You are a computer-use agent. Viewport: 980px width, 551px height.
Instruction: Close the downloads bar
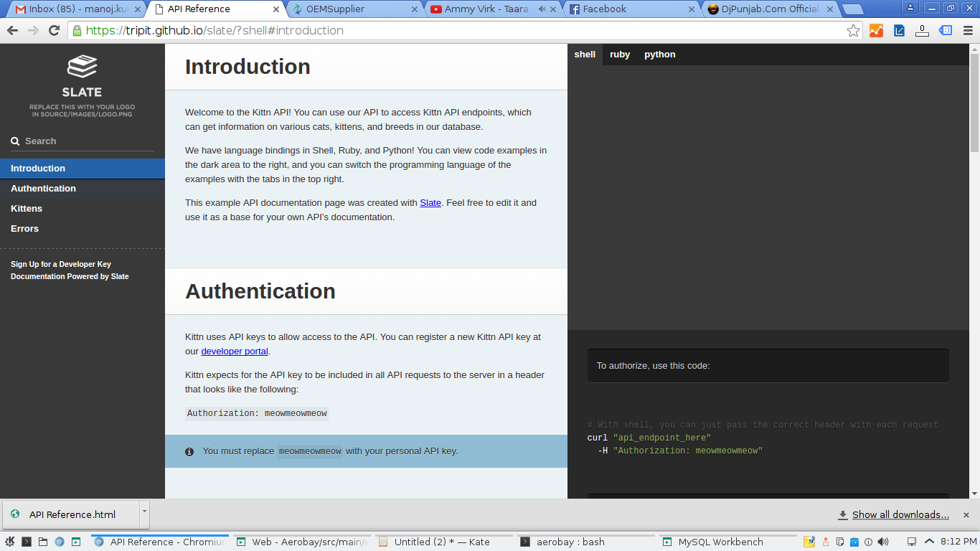click(966, 514)
